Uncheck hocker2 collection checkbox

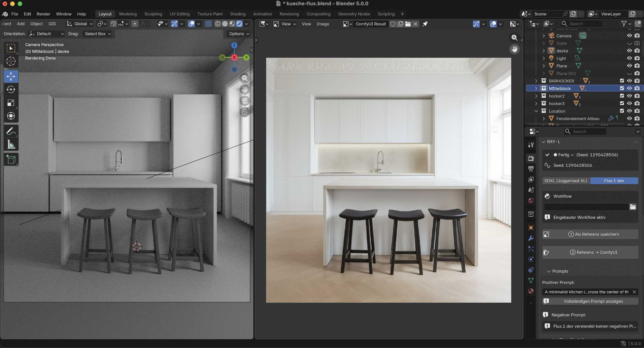tap(622, 96)
